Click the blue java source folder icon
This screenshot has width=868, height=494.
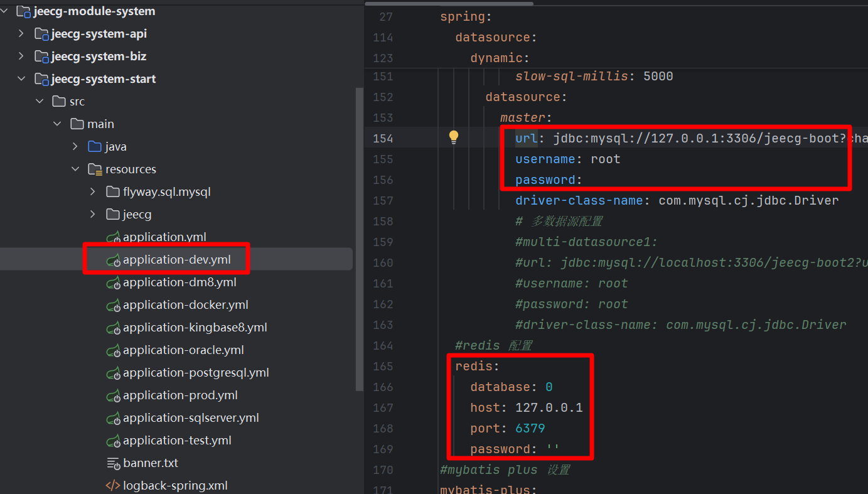[x=95, y=147]
